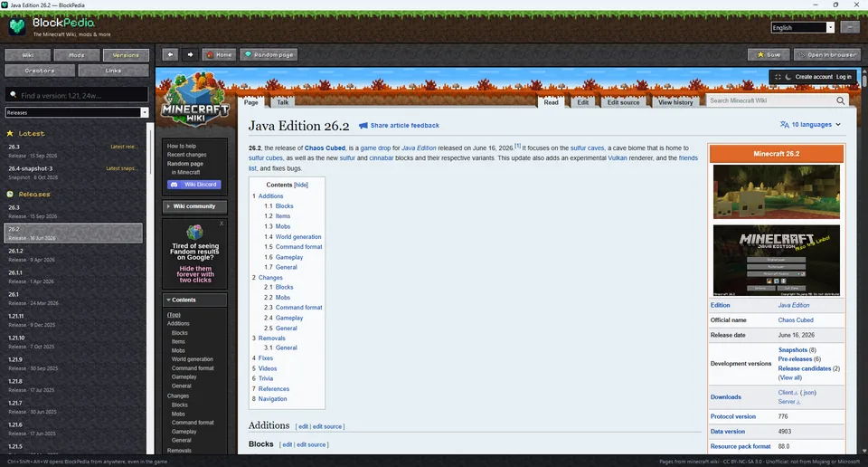868x467 pixels.
Task: Hide the Contents table via [hide]
Action: [x=300, y=185]
